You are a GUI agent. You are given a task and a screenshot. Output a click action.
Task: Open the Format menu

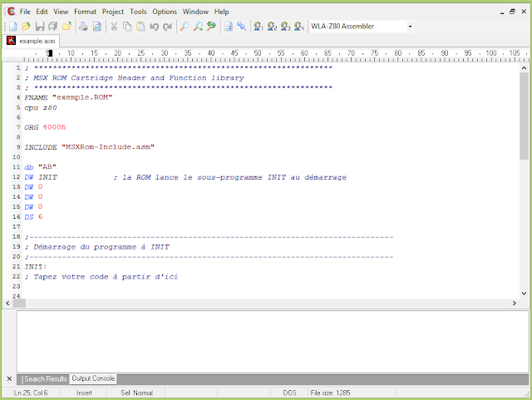(85, 12)
